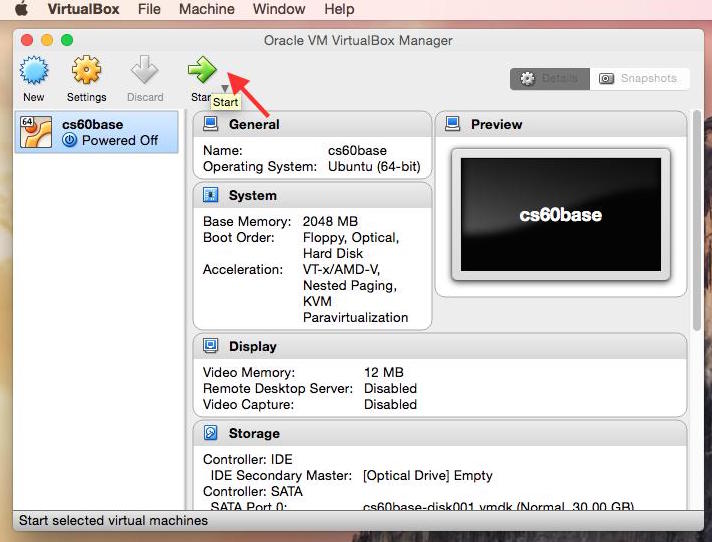Screen dimensions: 712x542
Task: Click the details pane vertical scrollbar
Action: (x=697, y=220)
